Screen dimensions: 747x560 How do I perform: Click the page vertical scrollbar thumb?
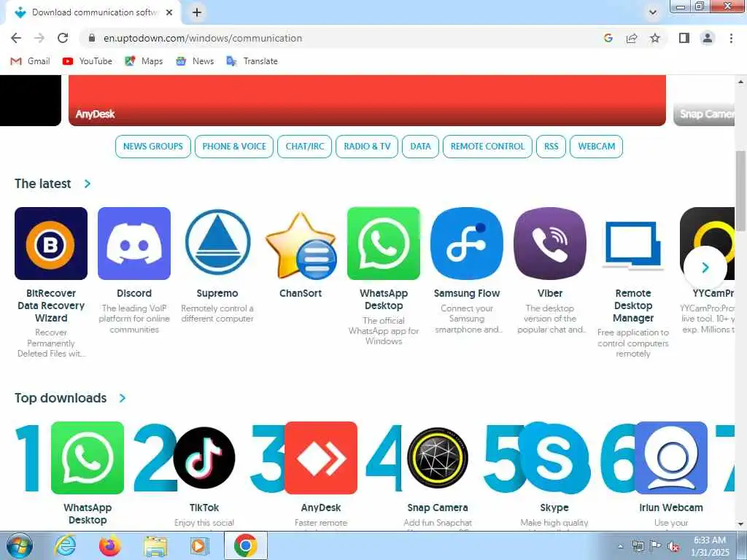point(741,191)
